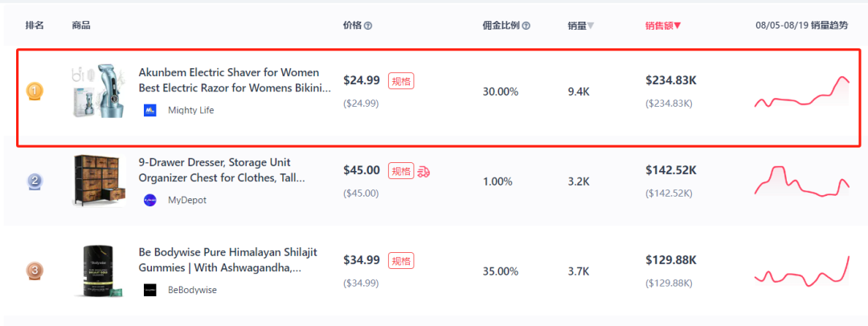Open 规格 tag for Shilajit Gummies

pos(401,261)
